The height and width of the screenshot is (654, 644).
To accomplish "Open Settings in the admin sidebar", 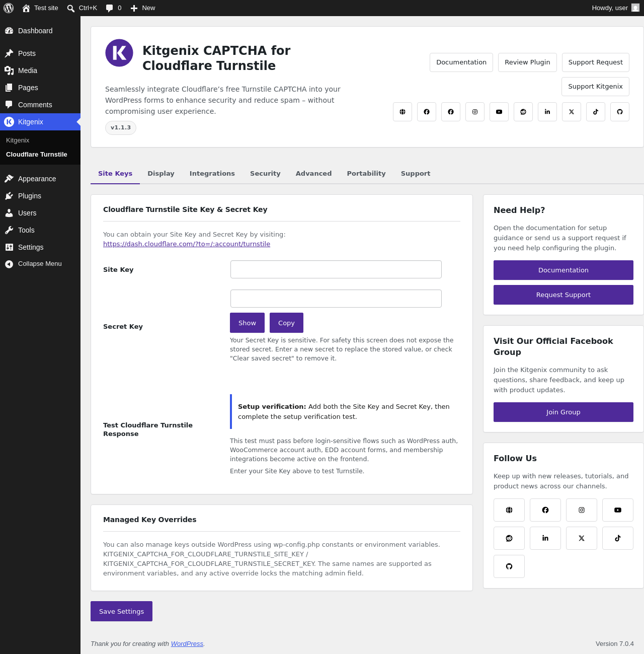I will 40,247.
